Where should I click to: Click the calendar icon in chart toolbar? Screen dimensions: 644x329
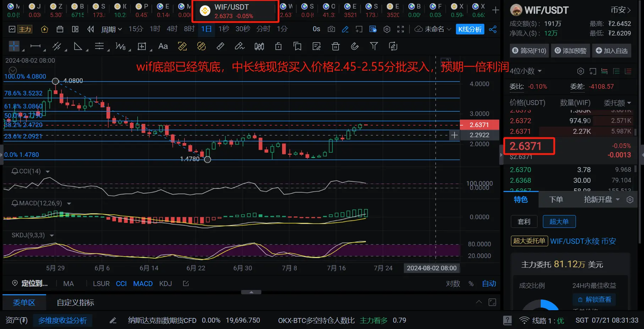coord(60,29)
